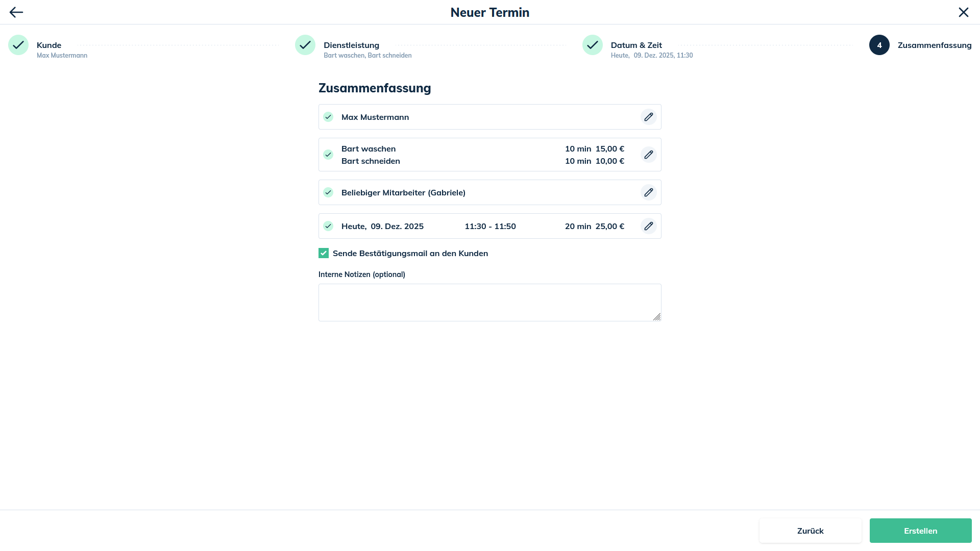Edit services Bart waschen with pencil icon
The width and height of the screenshot is (980, 551).
coord(648,155)
